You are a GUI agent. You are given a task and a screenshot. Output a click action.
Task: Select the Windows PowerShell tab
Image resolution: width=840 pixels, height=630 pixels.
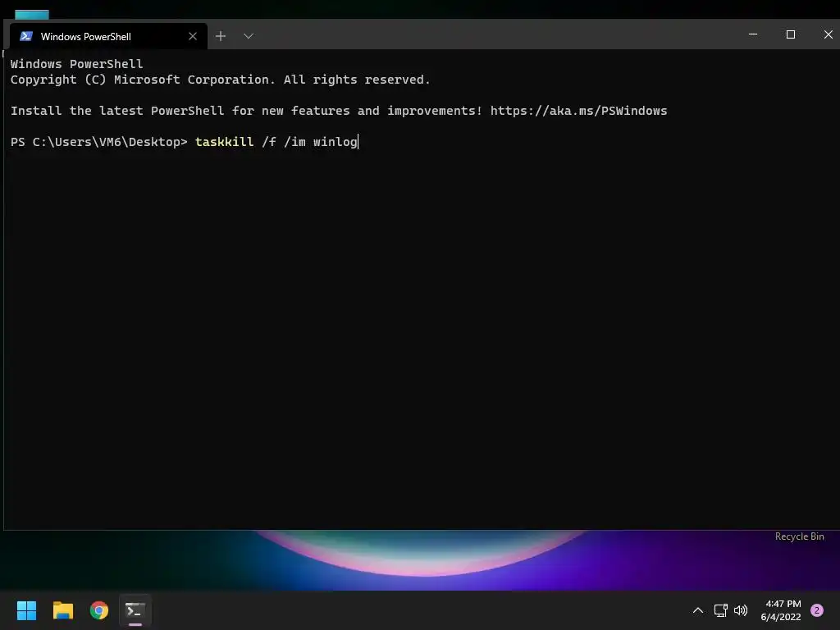[x=108, y=36]
